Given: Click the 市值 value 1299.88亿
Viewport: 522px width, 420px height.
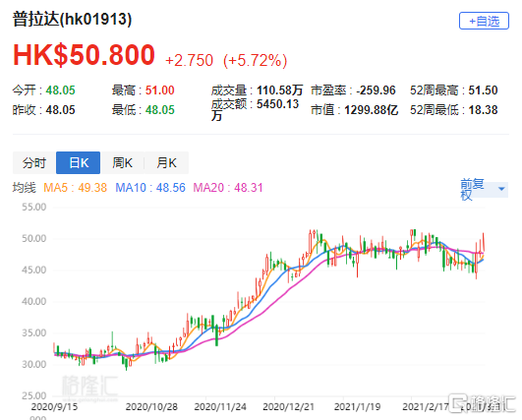Looking at the screenshot, I should 372,110.
